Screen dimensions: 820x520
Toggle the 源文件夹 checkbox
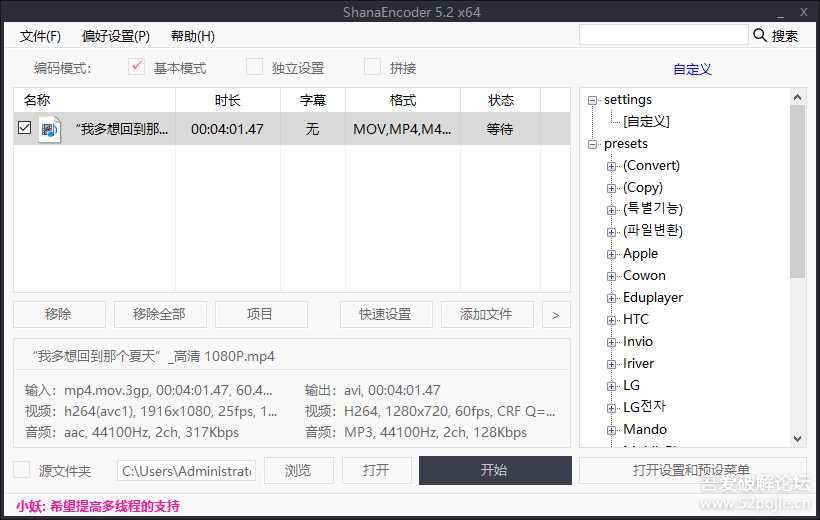click(22, 470)
